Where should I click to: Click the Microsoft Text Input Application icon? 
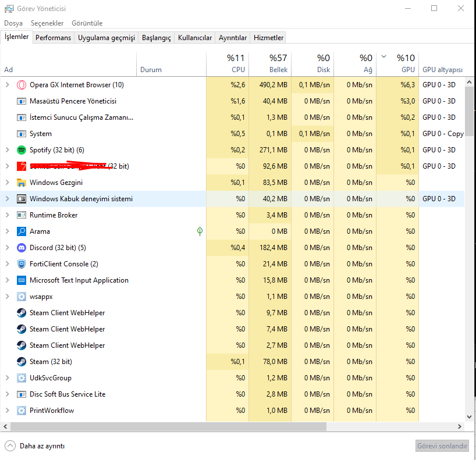point(22,280)
